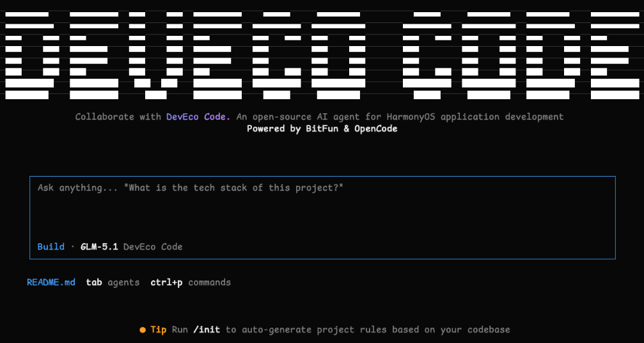This screenshot has width=644, height=343.
Task: Open the "commands" palette label
Action: click(210, 283)
